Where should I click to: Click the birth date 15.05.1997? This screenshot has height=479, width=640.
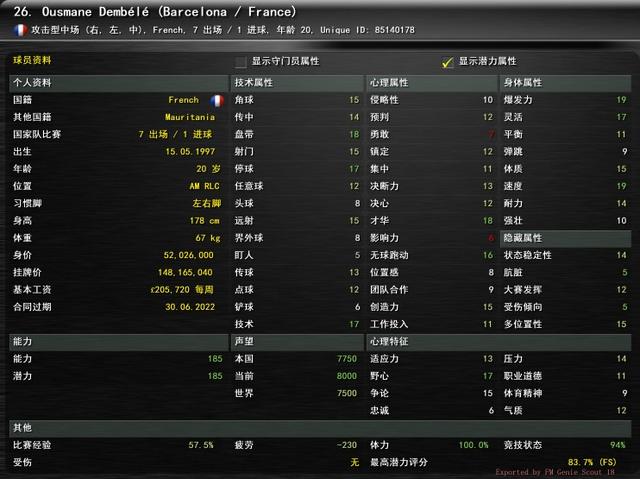190,152
